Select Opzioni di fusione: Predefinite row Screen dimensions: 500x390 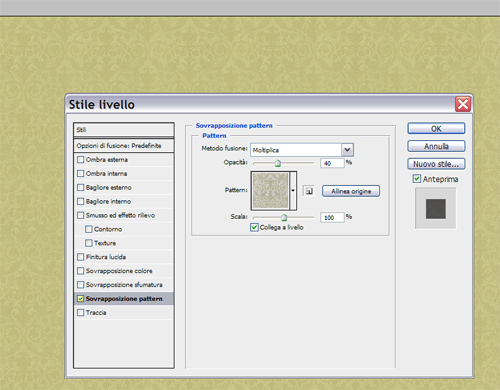click(x=124, y=146)
